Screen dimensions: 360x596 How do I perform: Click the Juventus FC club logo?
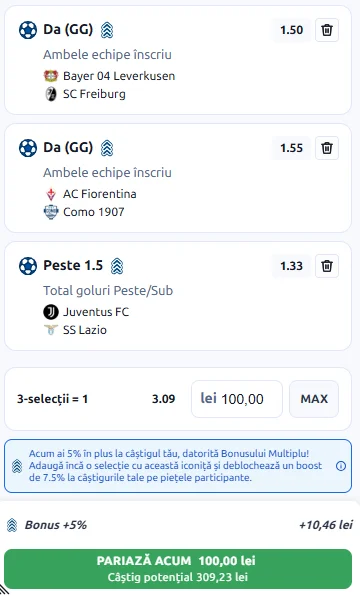[x=51, y=312]
